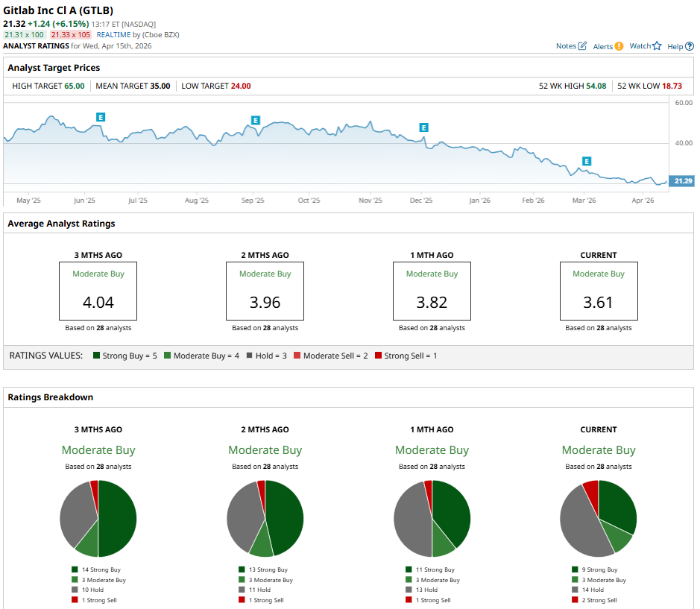Click the earnings marker near Jun '25
The width and height of the screenshot is (700, 609).
[x=101, y=117]
